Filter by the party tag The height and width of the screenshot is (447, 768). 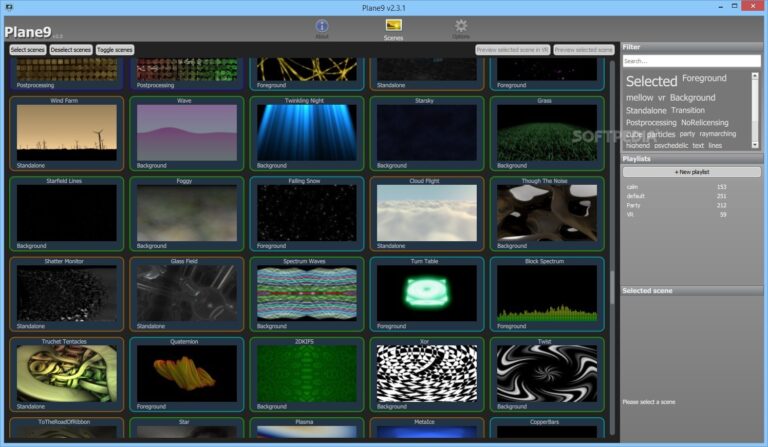(687, 134)
